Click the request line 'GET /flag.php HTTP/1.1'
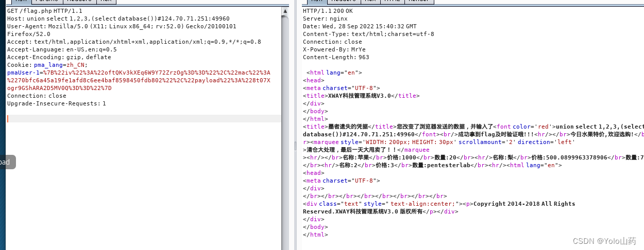Image resolution: width=644 pixels, height=250 pixels. click(44, 11)
